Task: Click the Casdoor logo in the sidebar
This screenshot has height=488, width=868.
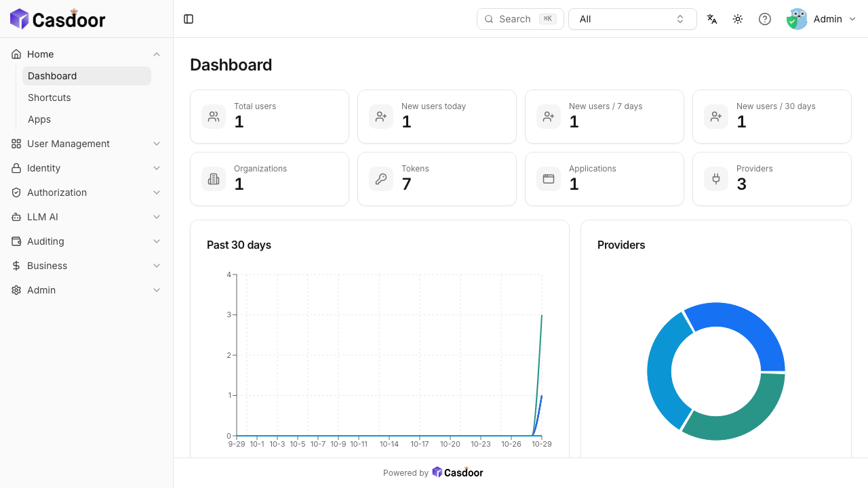Action: [x=58, y=19]
